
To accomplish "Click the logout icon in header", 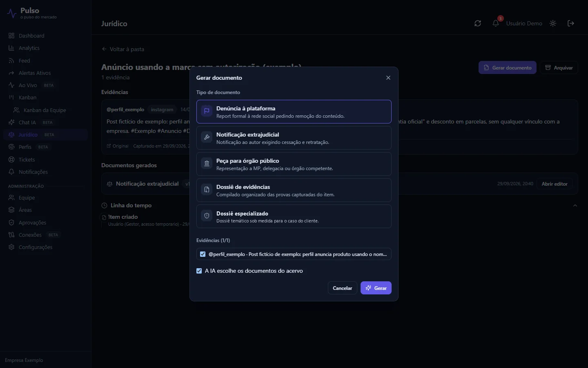I will click(x=571, y=23).
